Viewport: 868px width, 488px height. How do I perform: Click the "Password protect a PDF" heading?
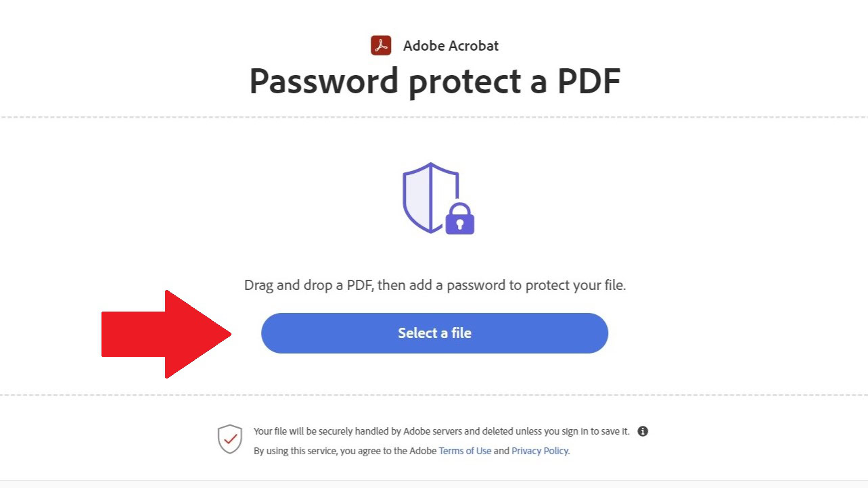(x=434, y=81)
